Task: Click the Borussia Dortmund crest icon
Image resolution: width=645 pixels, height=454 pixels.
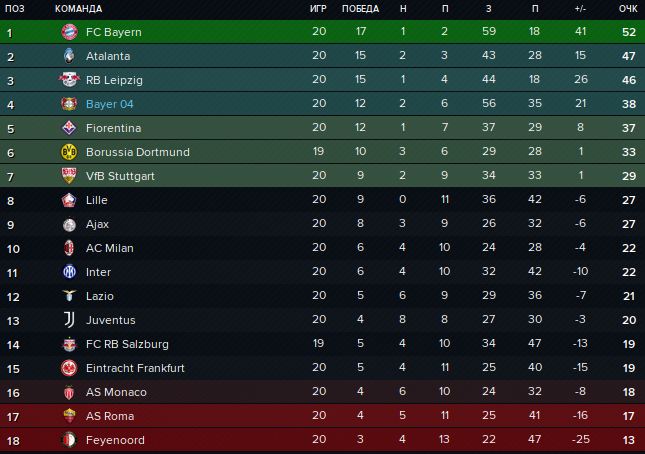Action: click(x=69, y=152)
